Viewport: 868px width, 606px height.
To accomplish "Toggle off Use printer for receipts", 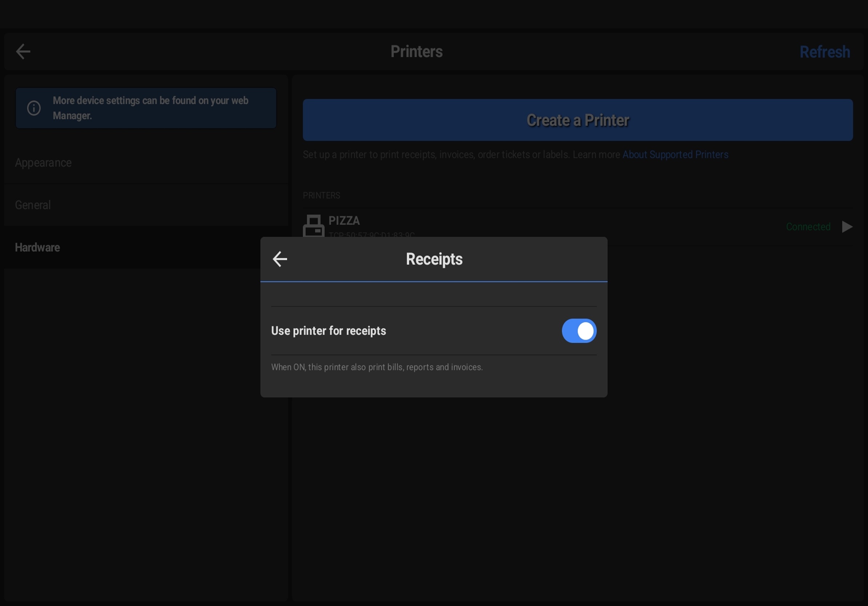I will pyautogui.click(x=579, y=331).
